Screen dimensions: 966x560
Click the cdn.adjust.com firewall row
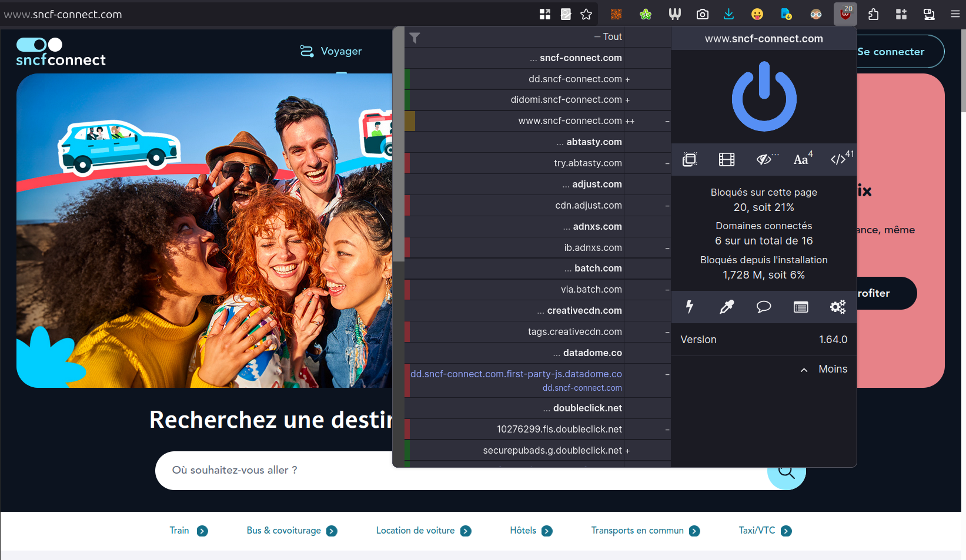point(537,206)
